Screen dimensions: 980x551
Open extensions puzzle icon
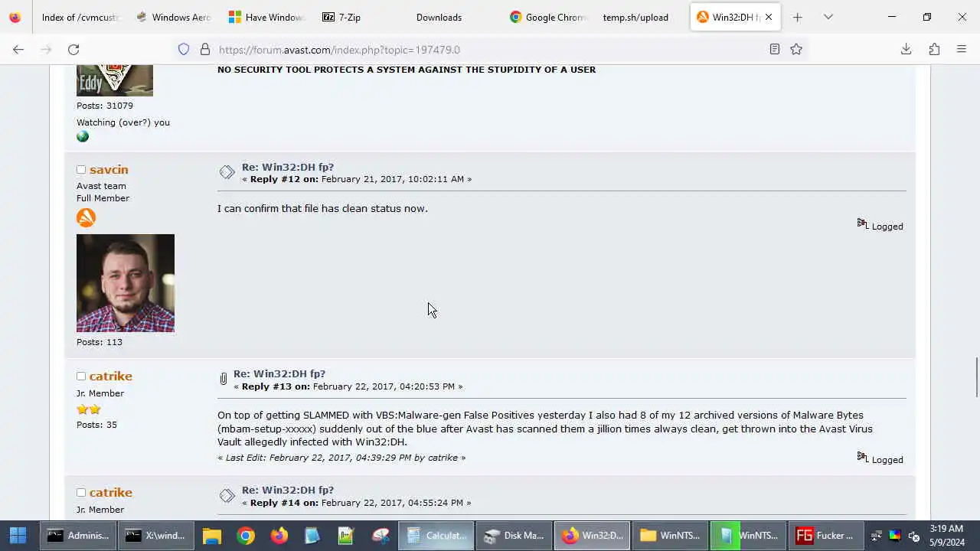934,49
